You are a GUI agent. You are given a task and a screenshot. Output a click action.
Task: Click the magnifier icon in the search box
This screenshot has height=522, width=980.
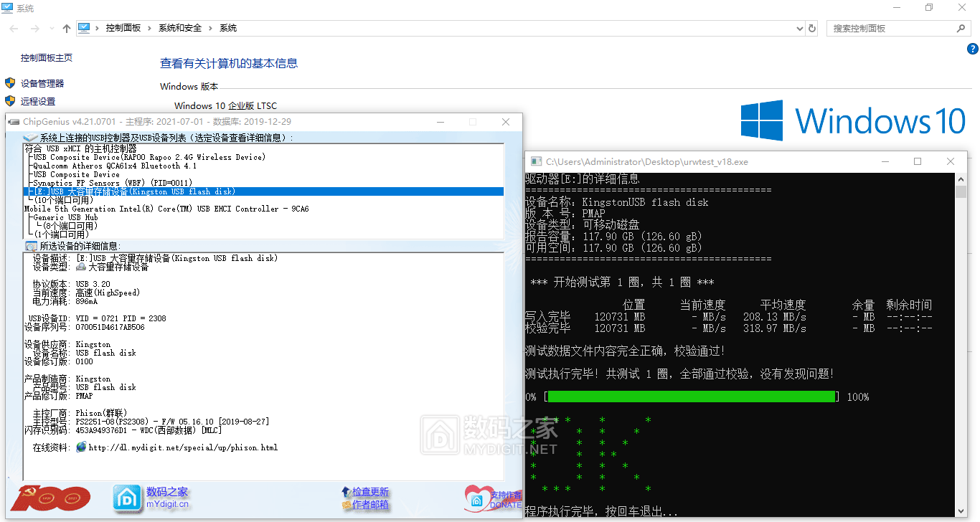(962, 28)
